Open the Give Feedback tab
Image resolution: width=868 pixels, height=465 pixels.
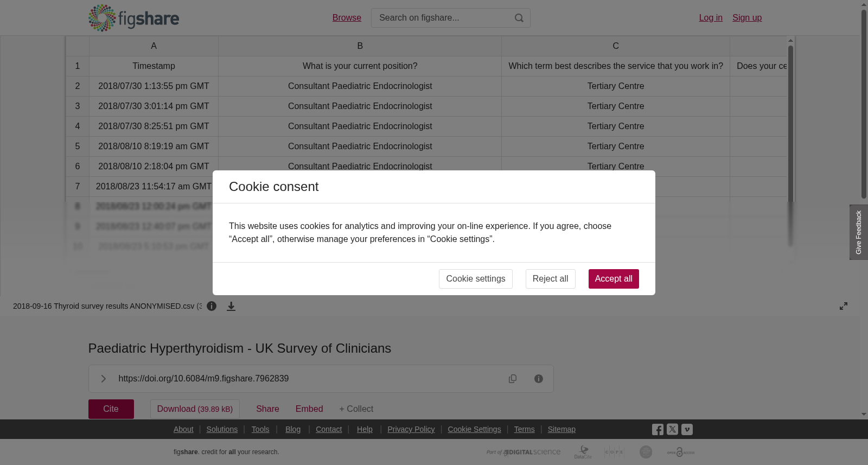pos(858,232)
